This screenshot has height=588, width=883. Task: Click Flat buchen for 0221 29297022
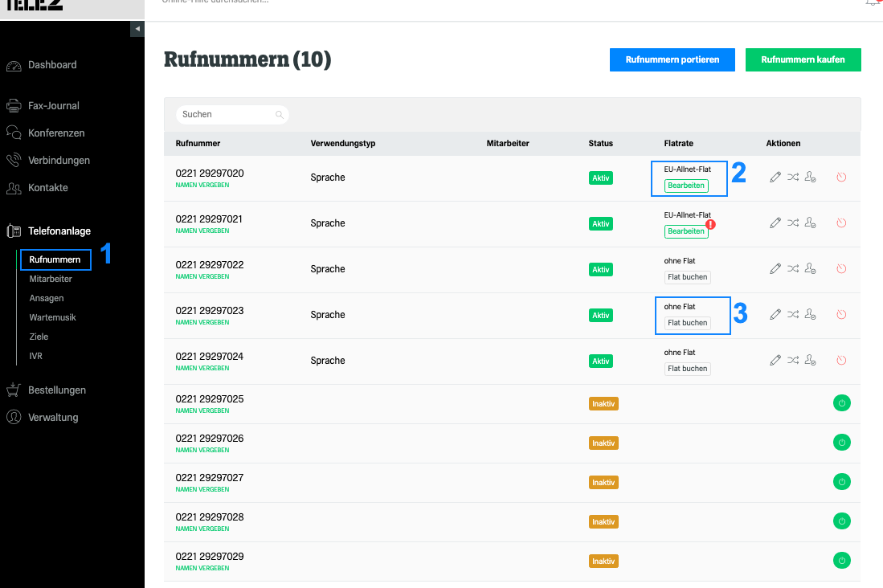[687, 277]
